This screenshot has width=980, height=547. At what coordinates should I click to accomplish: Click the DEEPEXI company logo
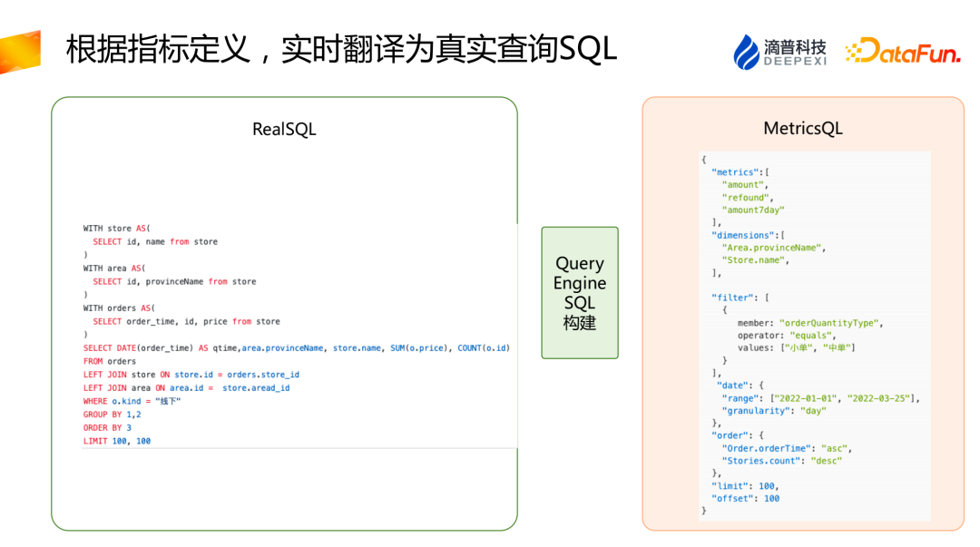(x=780, y=52)
